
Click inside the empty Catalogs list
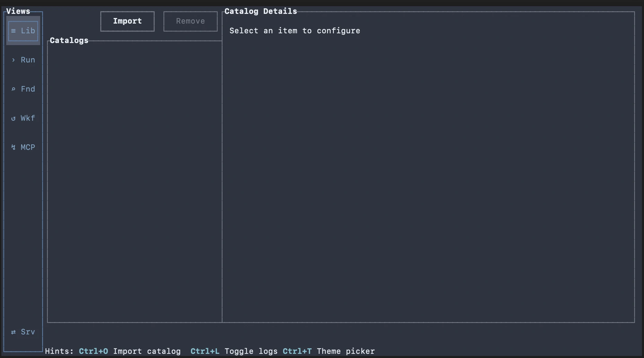coord(134,180)
